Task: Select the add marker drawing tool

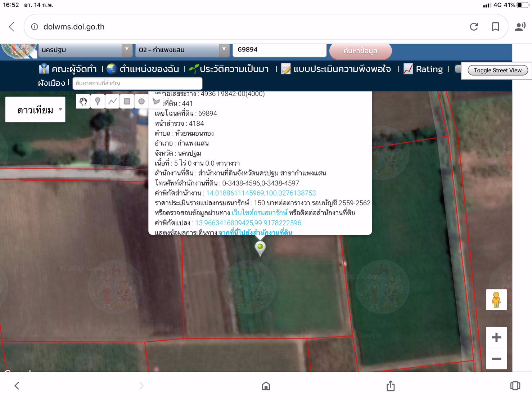Action: 98,102
